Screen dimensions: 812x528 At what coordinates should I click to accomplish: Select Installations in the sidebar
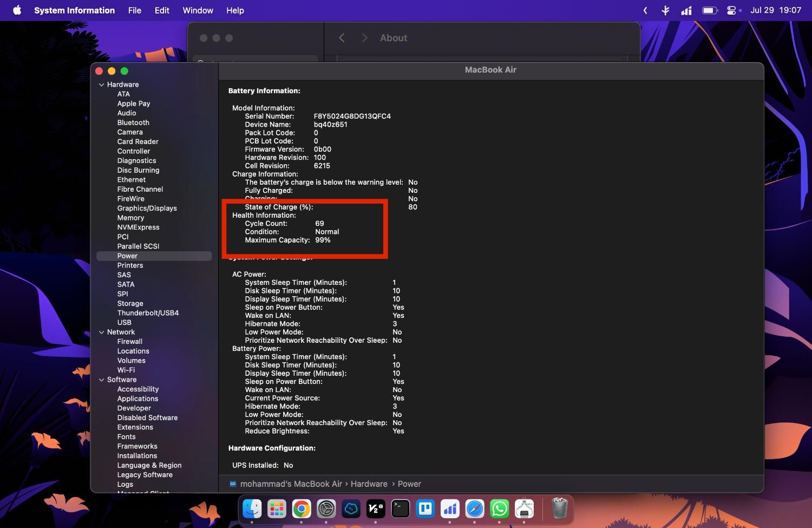pyautogui.click(x=137, y=455)
